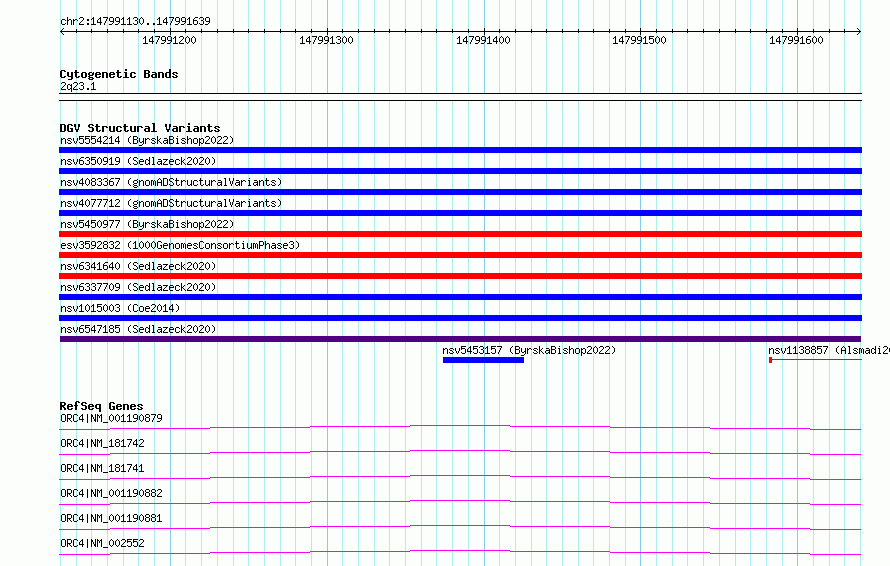Open the nsv4077712 (gnomADStructuralVariants) label
890x566 pixels.
point(171,203)
